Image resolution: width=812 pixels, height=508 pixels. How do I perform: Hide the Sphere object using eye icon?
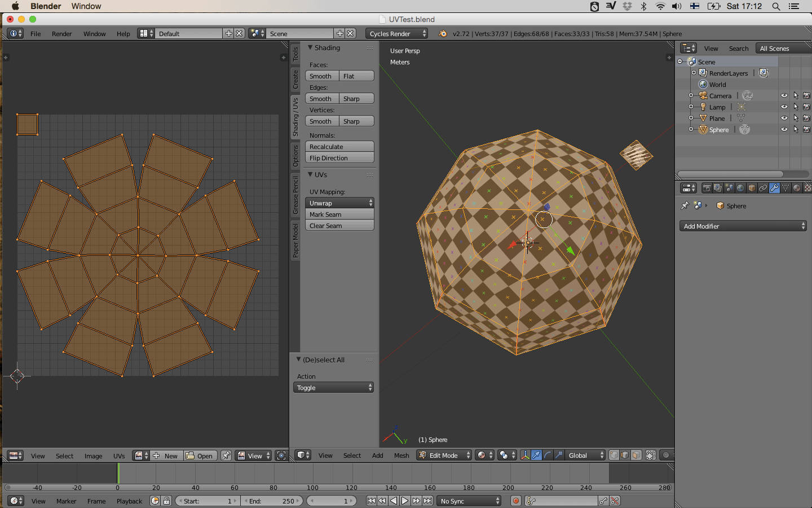(x=784, y=129)
